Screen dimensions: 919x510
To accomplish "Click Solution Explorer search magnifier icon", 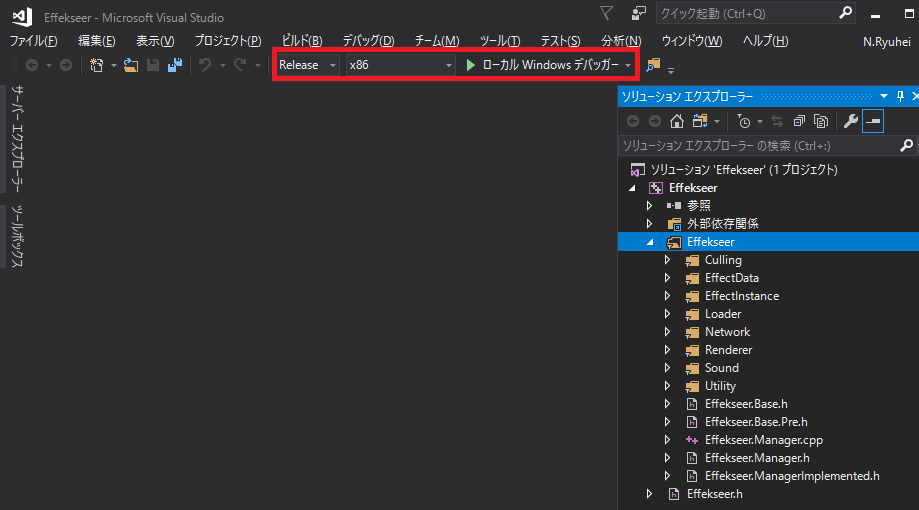I will tap(906, 145).
